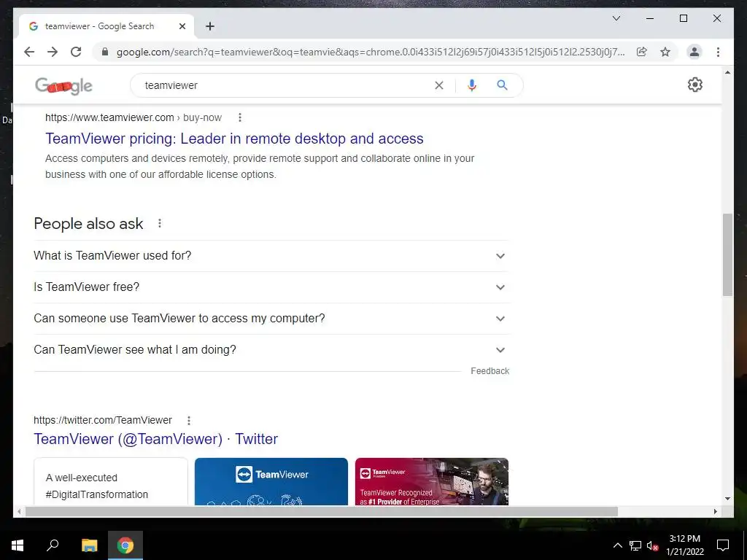The image size is (747, 560).
Task: Click the scroll up arrow
Action: point(727,72)
